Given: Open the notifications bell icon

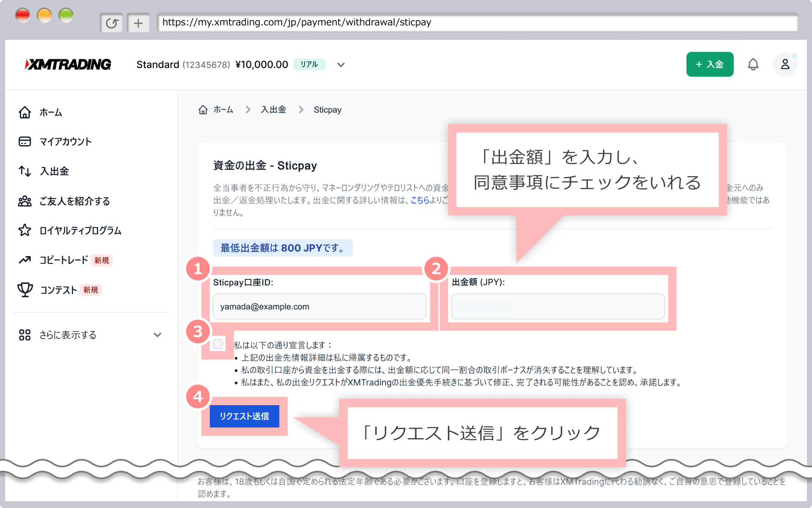Looking at the screenshot, I should 754,64.
